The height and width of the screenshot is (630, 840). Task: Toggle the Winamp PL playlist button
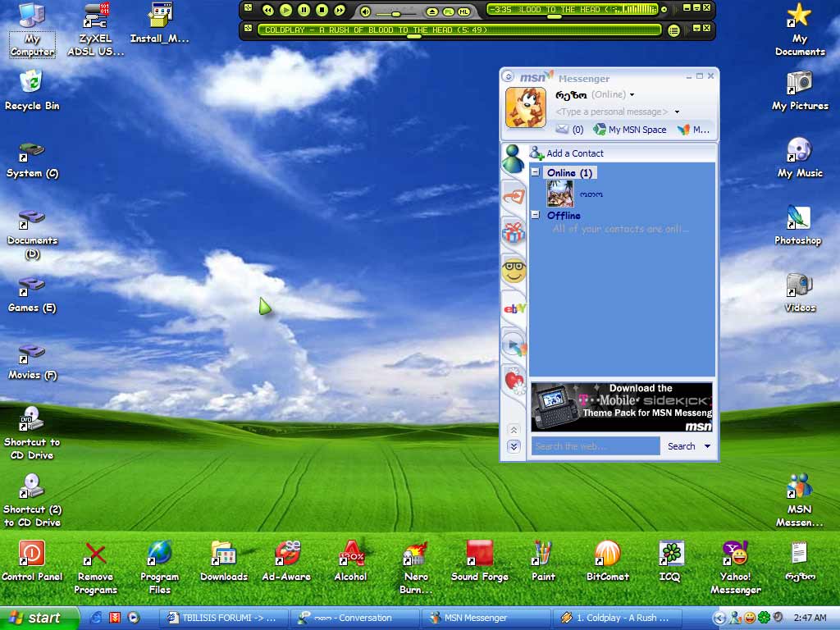pos(449,11)
